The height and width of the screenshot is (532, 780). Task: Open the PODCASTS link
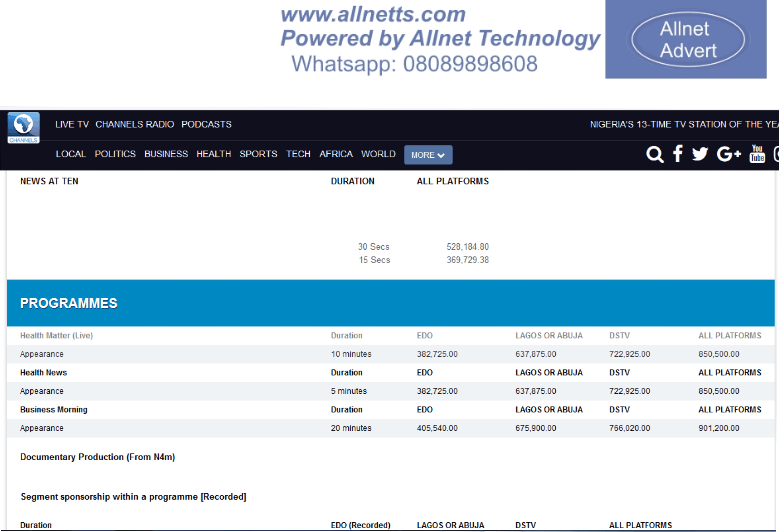[206, 125]
